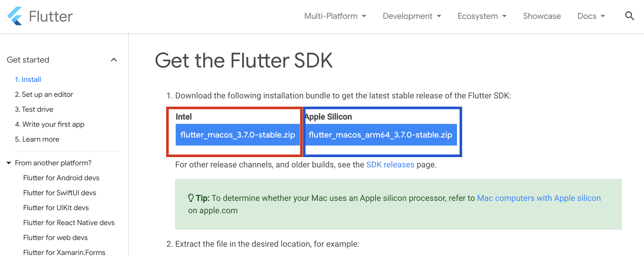Open Flutter for SwiftUI devs
Viewport: 644px width, 256px height.
click(60, 193)
